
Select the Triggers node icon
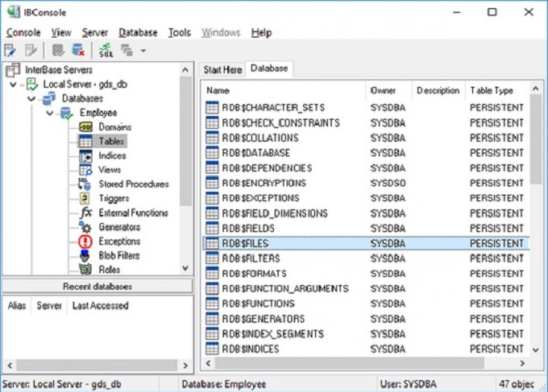pos(85,199)
